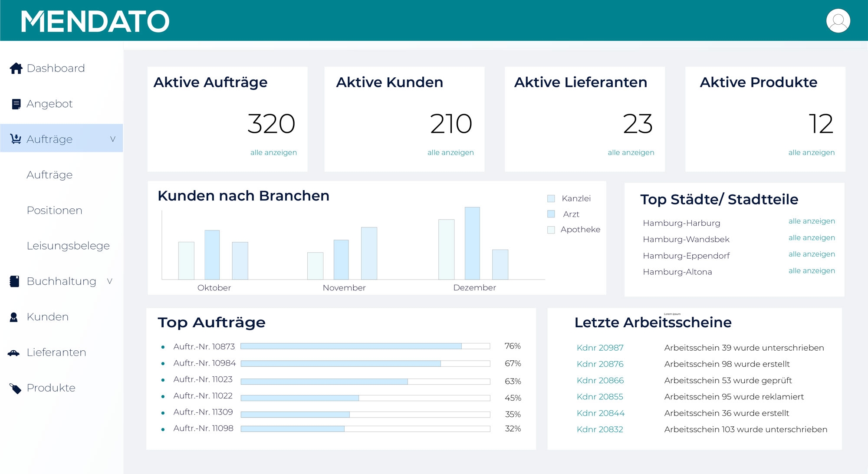868x474 pixels.
Task: Click the Dashboard home icon
Action: point(16,69)
